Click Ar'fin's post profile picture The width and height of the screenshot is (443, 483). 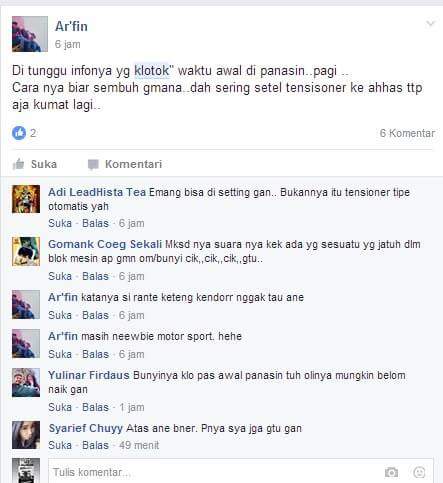click(30, 34)
